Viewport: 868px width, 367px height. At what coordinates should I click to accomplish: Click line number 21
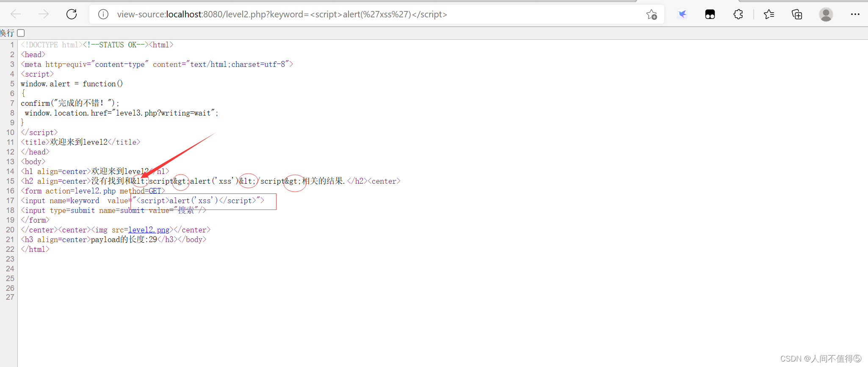coord(10,240)
